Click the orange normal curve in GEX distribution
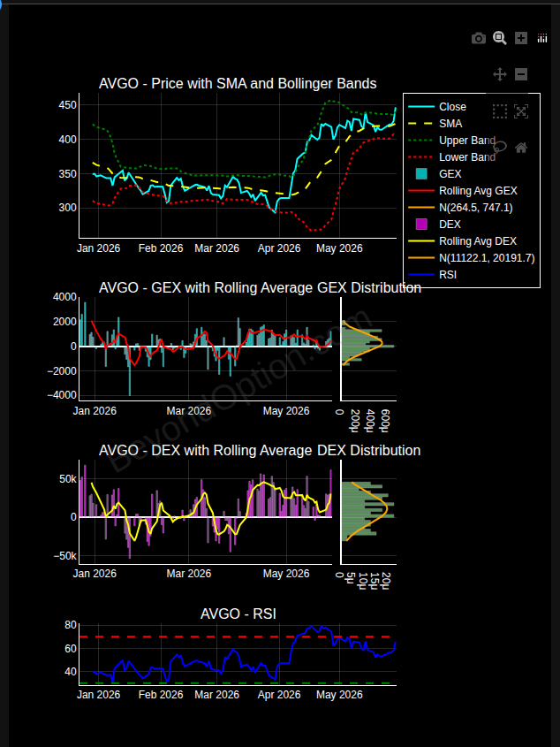Viewport: 560px width, 747px height. point(380,341)
